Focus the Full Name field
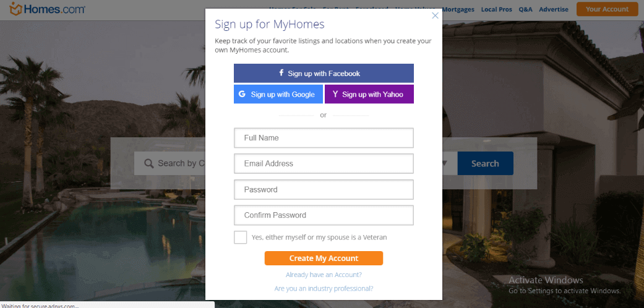Screen dimensions: 644x308 [x=324, y=138]
